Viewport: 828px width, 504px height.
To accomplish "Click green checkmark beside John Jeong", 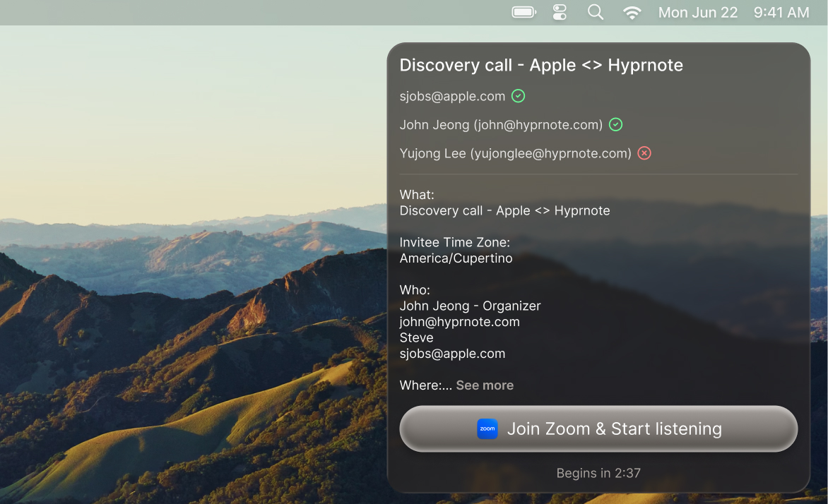I will click(x=616, y=124).
